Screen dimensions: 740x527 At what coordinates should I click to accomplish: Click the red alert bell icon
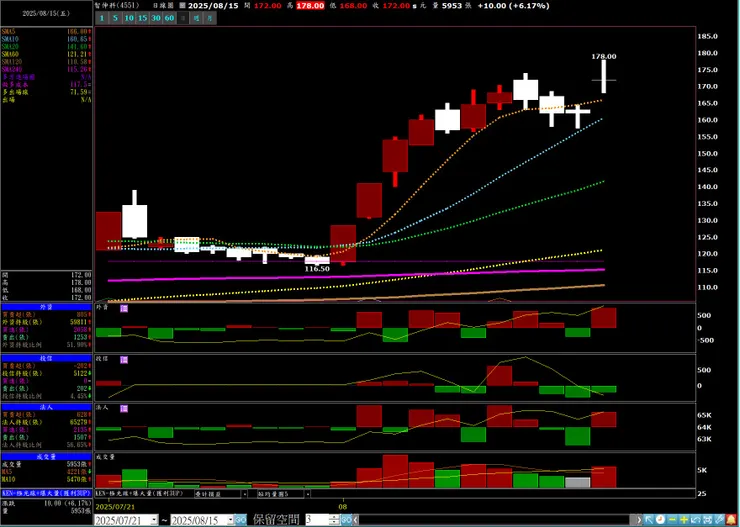tap(731, 520)
